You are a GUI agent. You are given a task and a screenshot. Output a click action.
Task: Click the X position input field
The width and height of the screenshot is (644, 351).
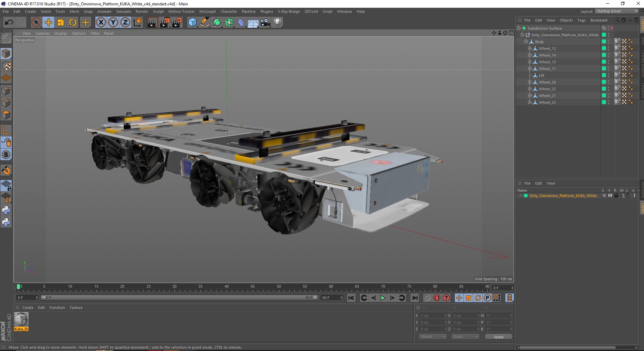(x=433, y=316)
